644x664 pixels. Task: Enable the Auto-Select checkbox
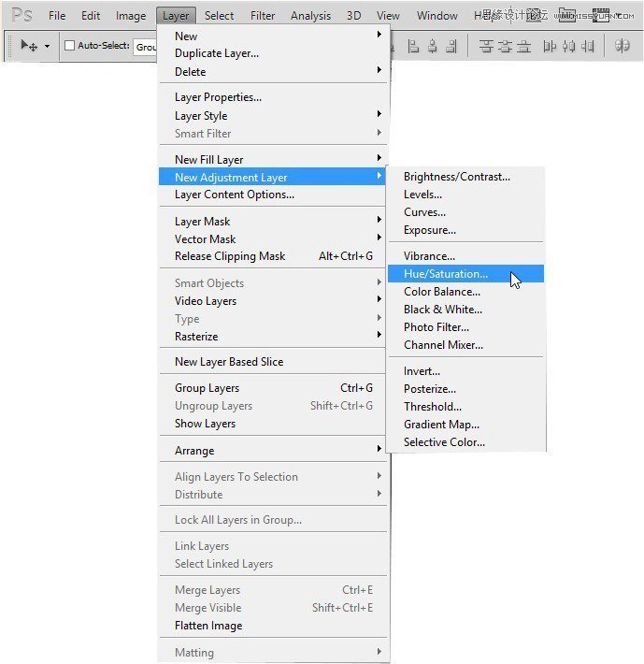pos(69,45)
